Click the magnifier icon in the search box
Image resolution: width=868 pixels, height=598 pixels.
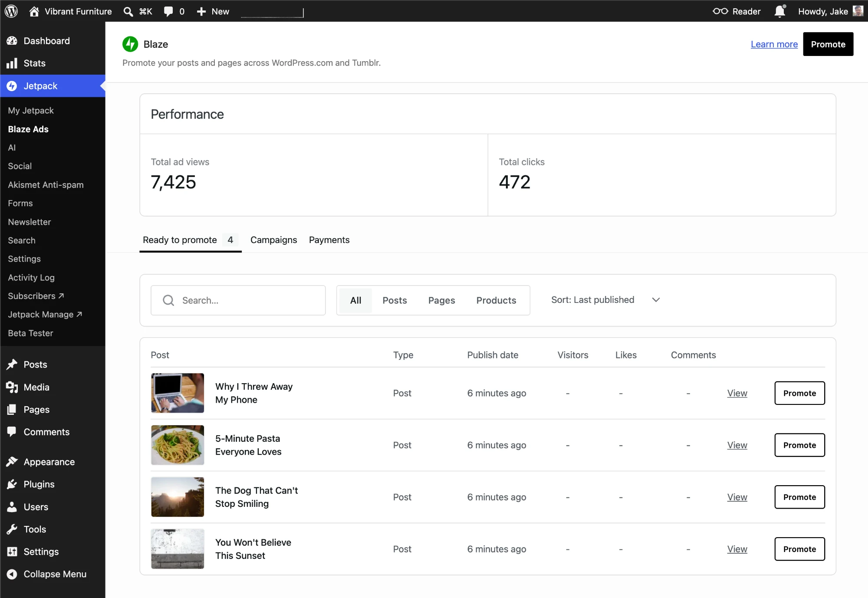[x=168, y=300]
